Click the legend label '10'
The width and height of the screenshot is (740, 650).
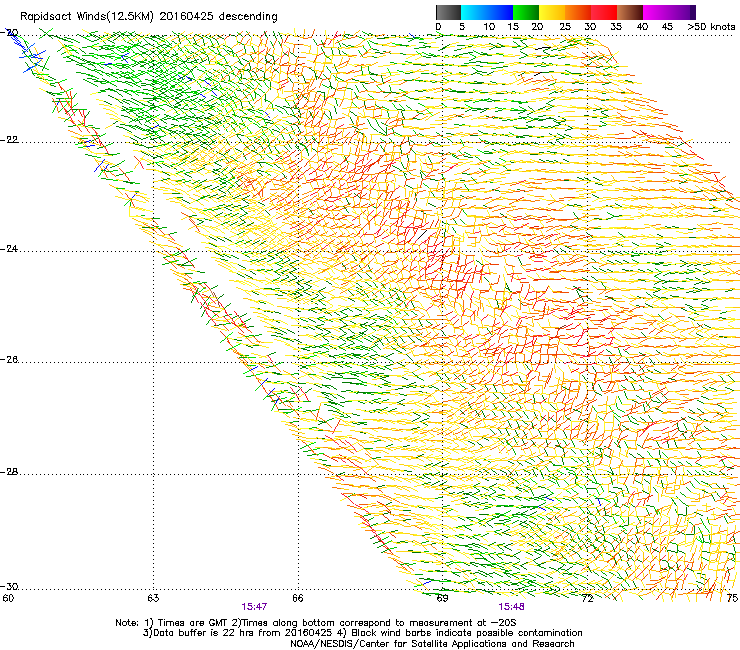[x=489, y=27]
